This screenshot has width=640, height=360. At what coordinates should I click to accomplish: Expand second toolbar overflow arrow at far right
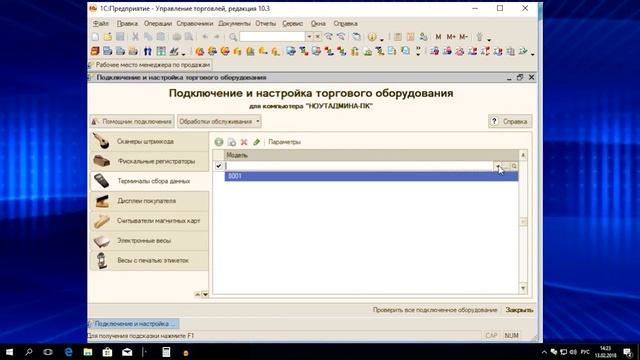click(x=533, y=53)
